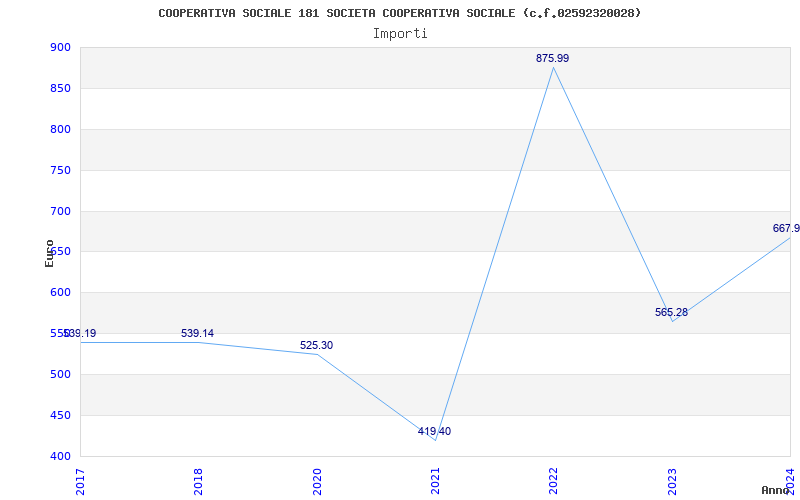Click the 850 y-axis tick label

click(60, 88)
